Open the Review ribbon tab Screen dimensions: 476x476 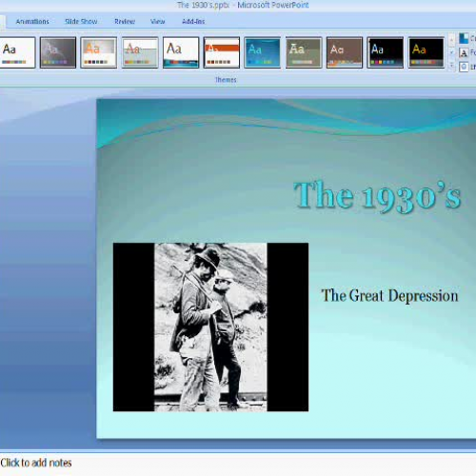[x=125, y=22]
